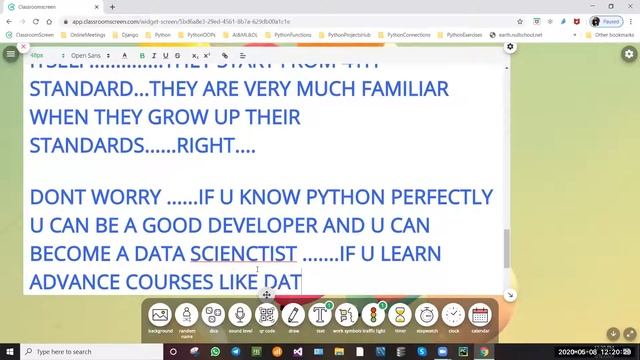Open the stopwatch widget

click(427, 315)
